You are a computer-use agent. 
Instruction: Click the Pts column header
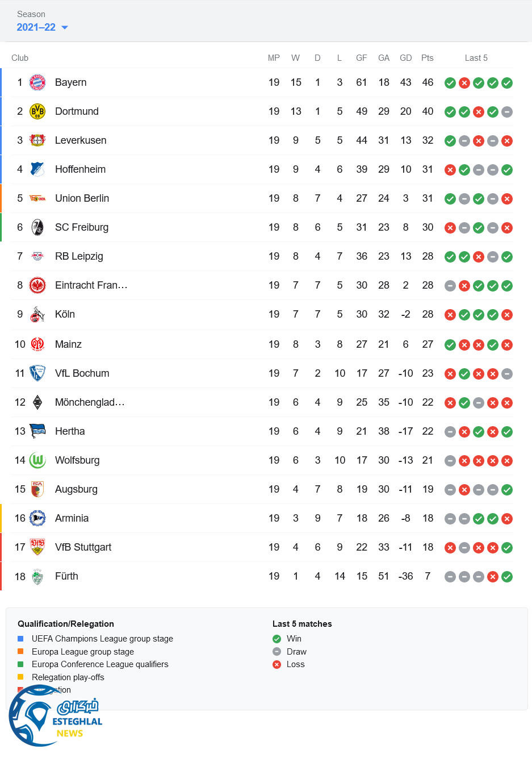tap(428, 58)
